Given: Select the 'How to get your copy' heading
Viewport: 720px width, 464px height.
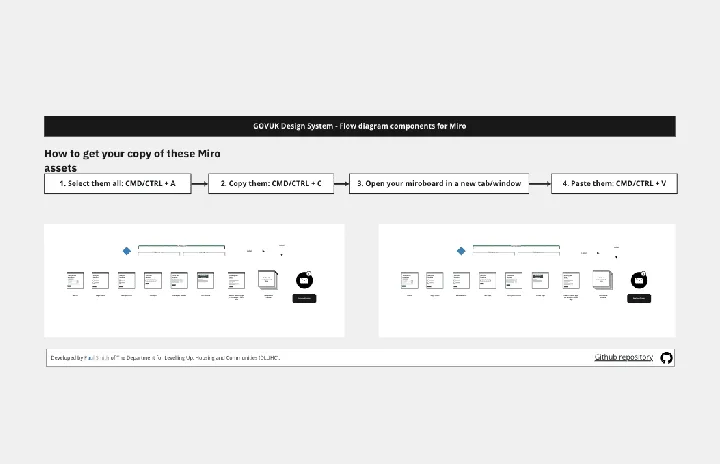Looking at the screenshot, I should 132,160.
